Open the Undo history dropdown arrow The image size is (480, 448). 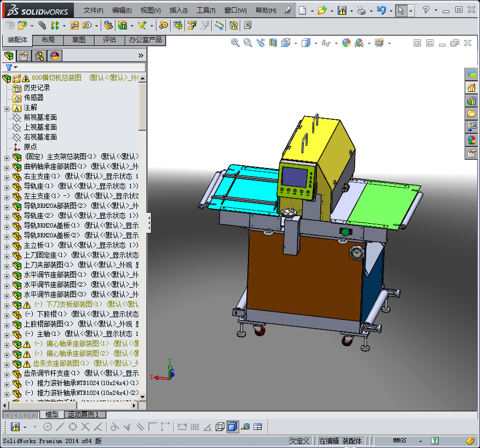[391, 11]
